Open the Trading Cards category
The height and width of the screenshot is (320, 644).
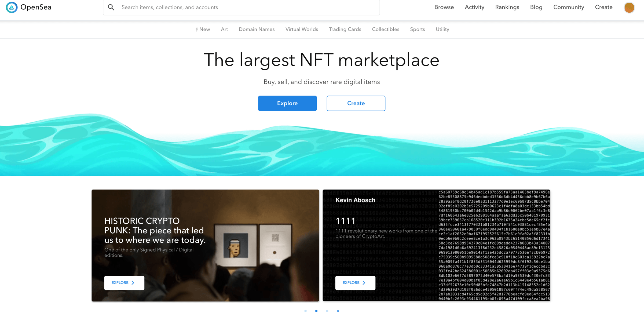point(345,29)
